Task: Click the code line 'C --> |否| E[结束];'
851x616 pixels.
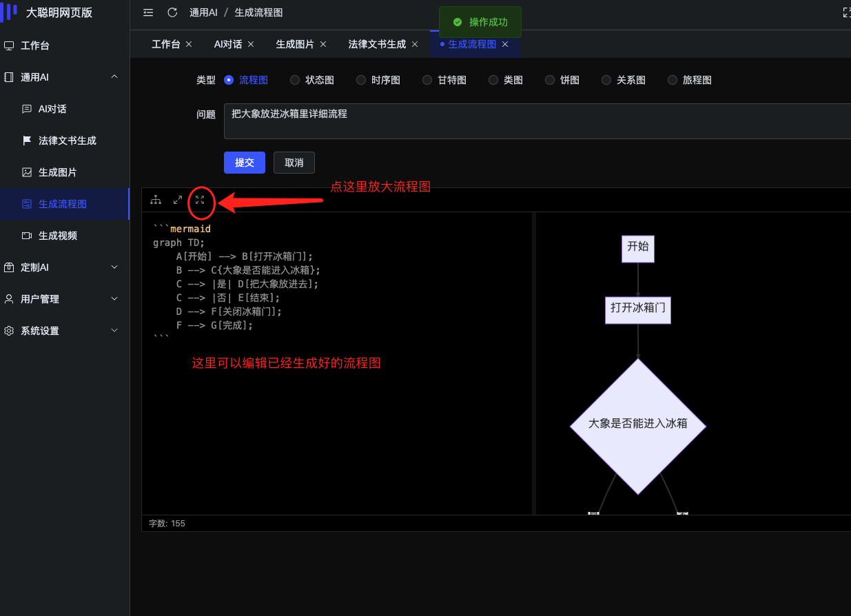Action: 228,298
